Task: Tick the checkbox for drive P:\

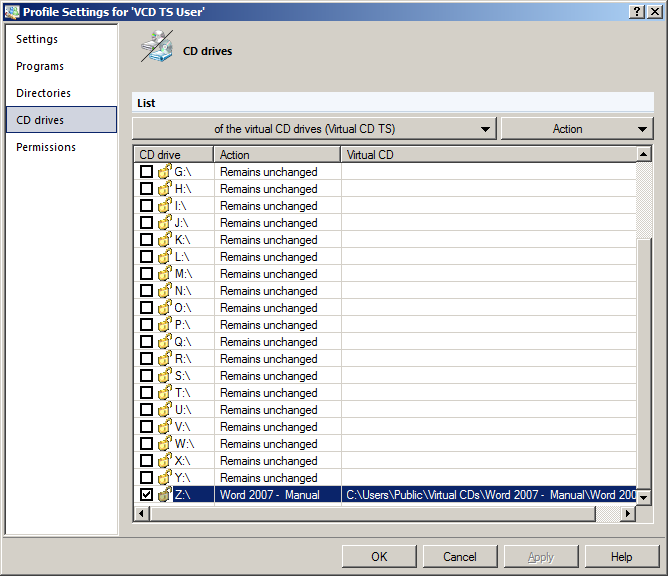Action: [x=147, y=325]
